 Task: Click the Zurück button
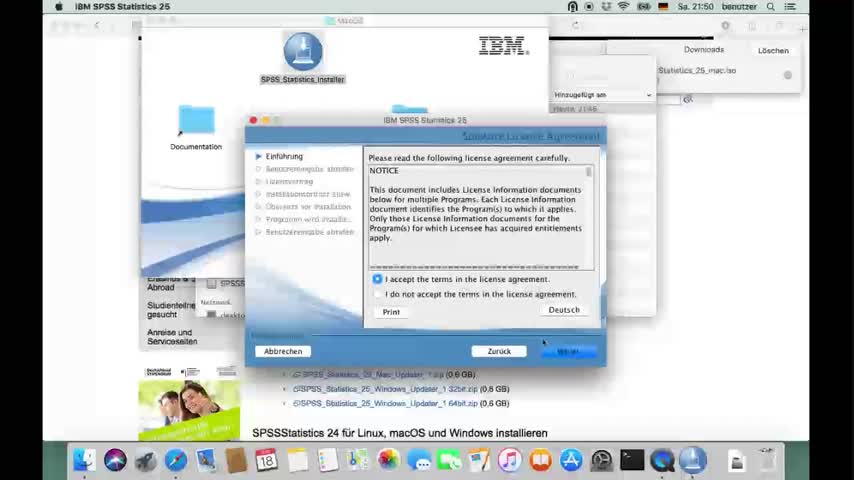pos(499,351)
